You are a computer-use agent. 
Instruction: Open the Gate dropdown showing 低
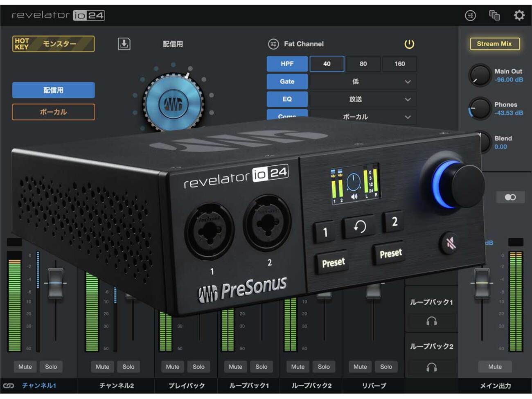[x=363, y=81]
